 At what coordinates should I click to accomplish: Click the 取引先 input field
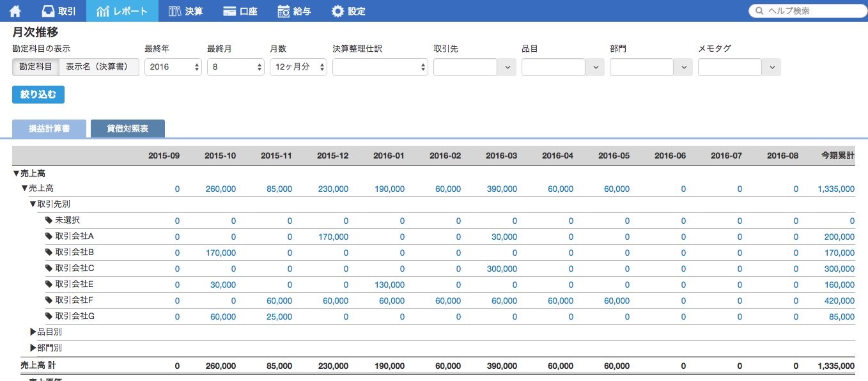click(465, 67)
